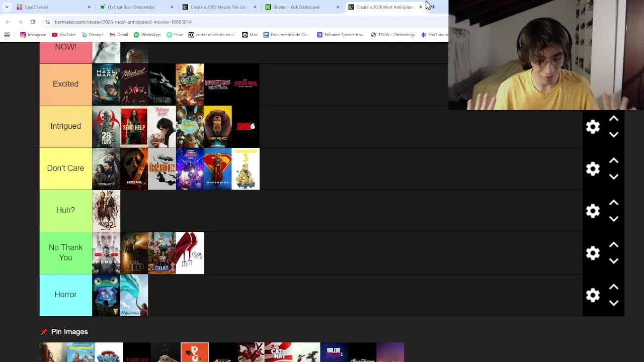The width and height of the screenshot is (644, 362).
Task: Open Max bookmark
Action: click(x=250, y=35)
